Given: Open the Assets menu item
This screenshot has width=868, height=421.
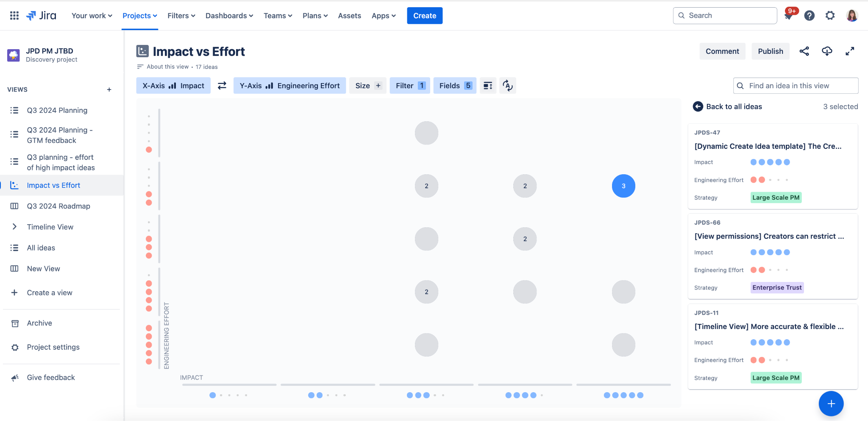Looking at the screenshot, I should [x=349, y=16].
